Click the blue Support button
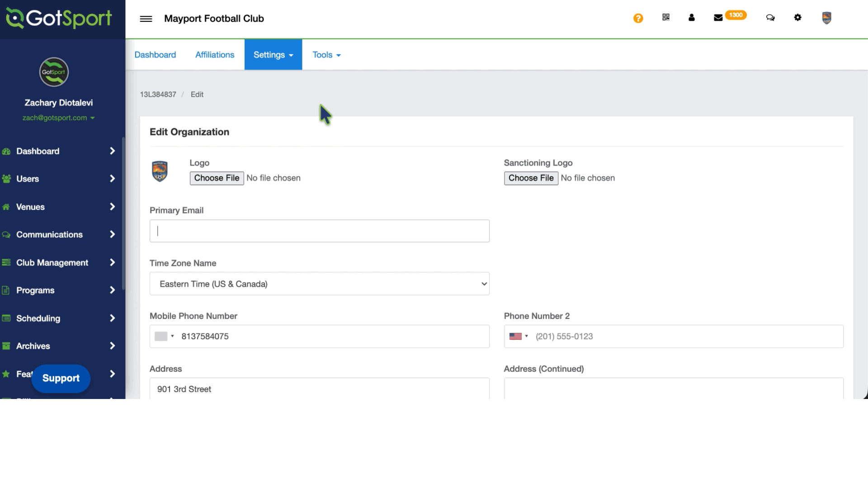Viewport: 868px width, 488px height. (x=61, y=378)
